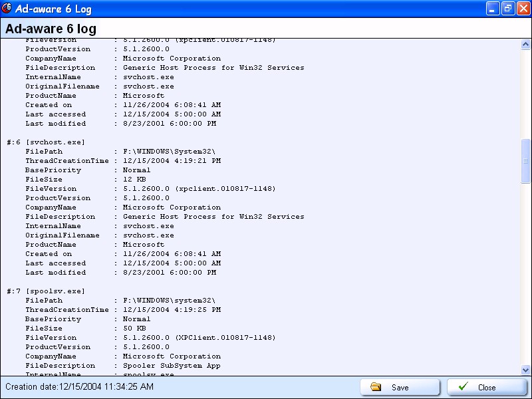Image resolution: width=532 pixels, height=399 pixels.
Task: Click the scrollbar up arrow
Action: point(525,45)
